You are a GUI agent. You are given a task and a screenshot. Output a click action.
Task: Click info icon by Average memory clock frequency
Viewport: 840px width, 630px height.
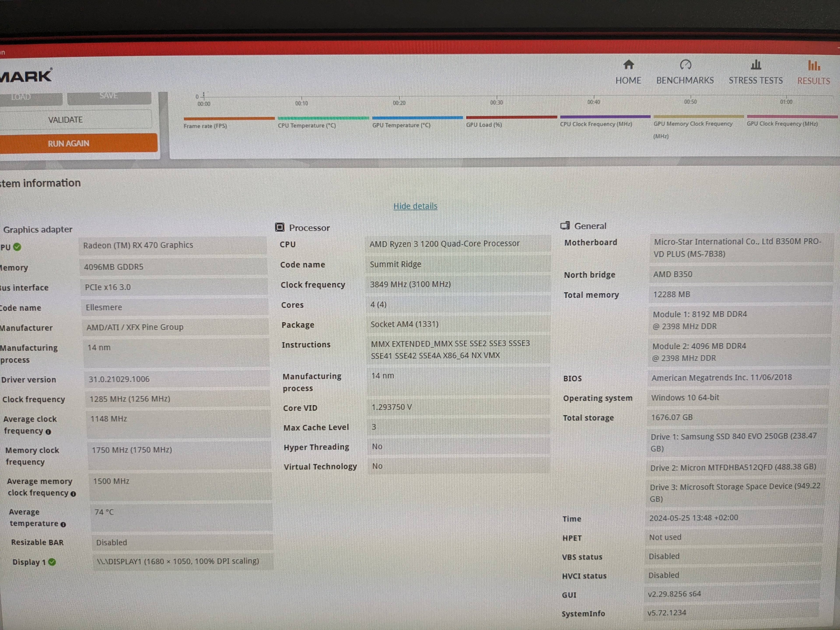coord(73,494)
